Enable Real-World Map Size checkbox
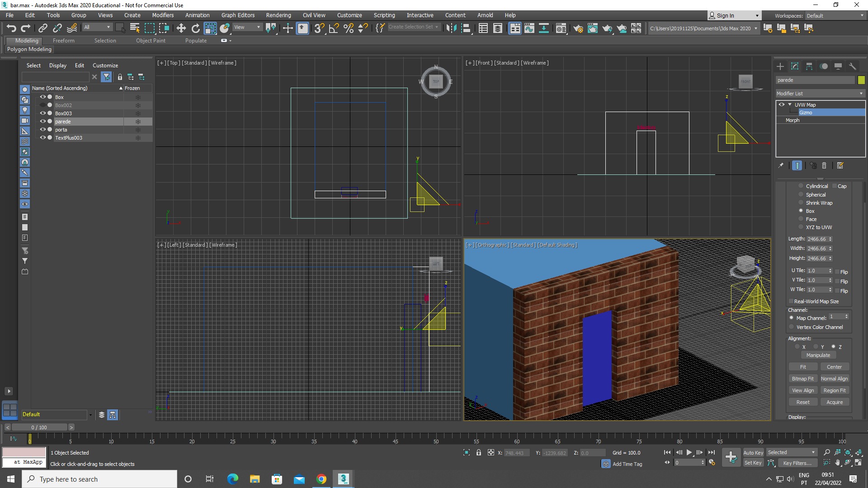The height and width of the screenshot is (488, 868). [791, 301]
